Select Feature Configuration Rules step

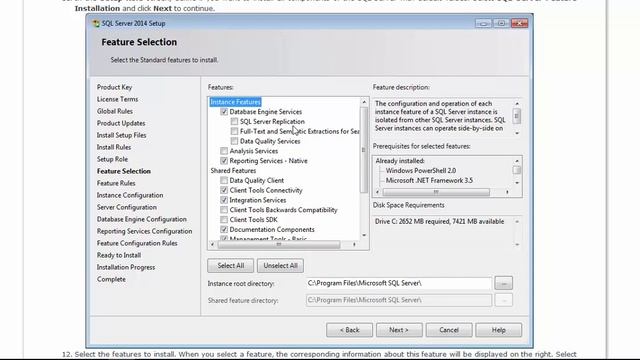[137, 243]
